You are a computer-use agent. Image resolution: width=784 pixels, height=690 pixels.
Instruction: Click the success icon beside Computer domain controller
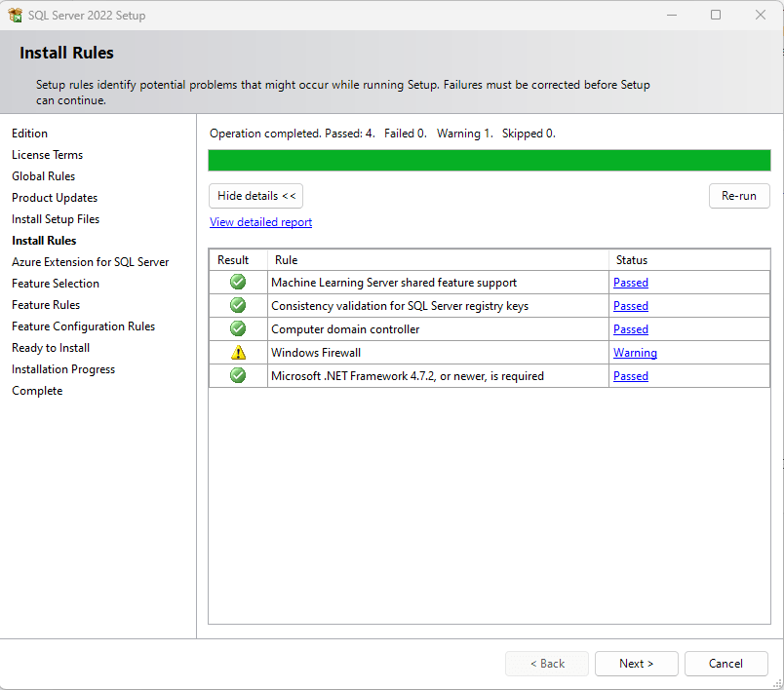point(237,328)
